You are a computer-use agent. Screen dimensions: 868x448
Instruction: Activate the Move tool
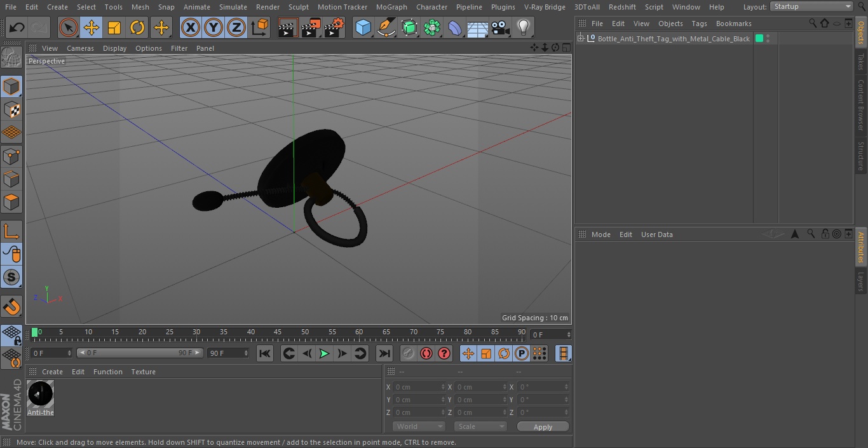92,27
